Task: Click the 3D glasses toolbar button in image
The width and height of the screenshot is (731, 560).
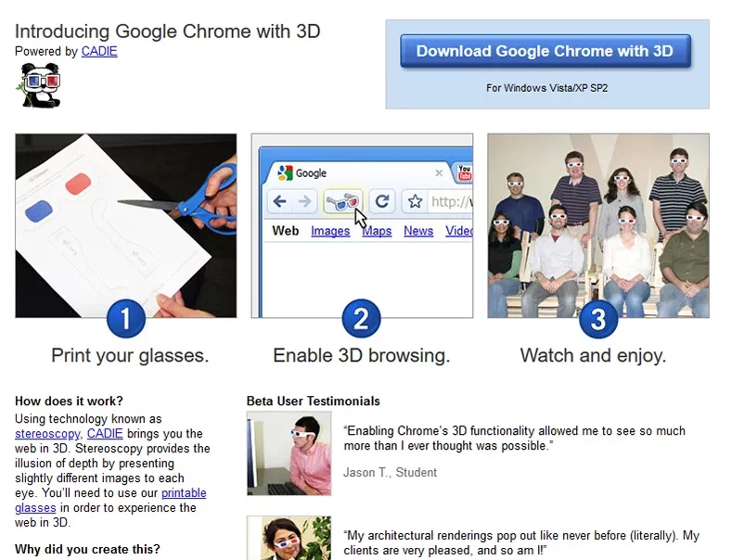Action: (342, 201)
